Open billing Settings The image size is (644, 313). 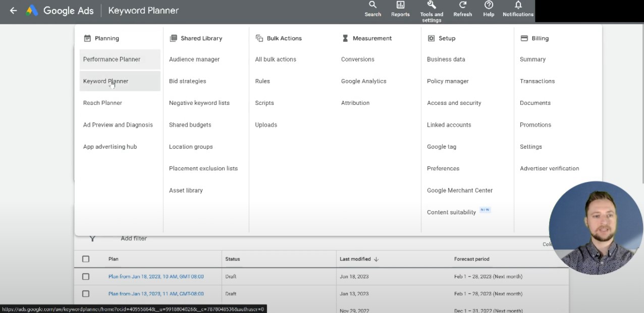[x=531, y=147]
